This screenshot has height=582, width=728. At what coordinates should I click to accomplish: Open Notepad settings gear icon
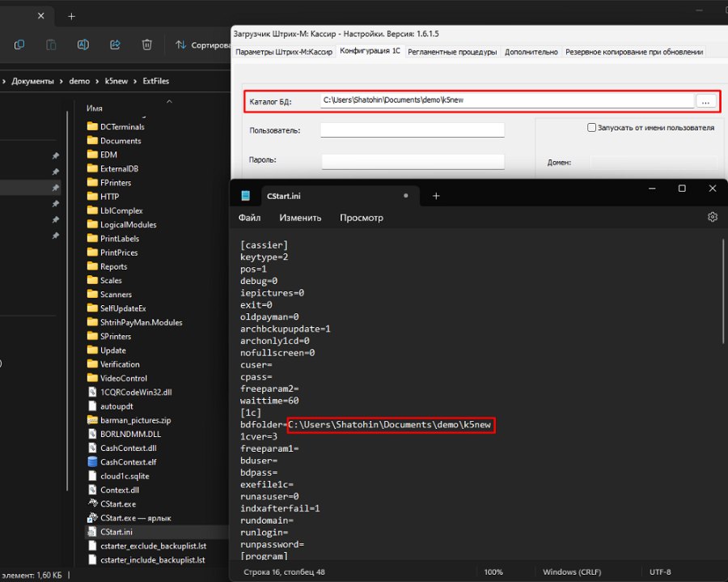coord(712,217)
